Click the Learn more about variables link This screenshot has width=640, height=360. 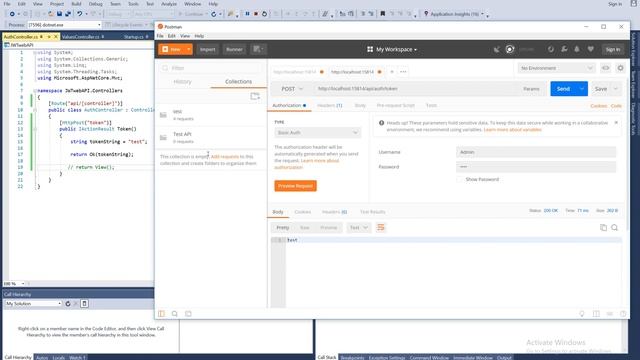[513, 130]
